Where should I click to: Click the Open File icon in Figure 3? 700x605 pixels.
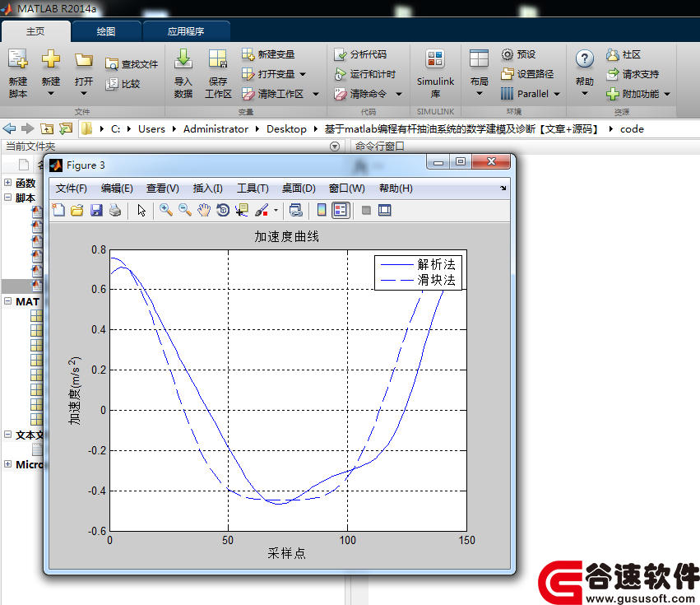pyautogui.click(x=77, y=210)
